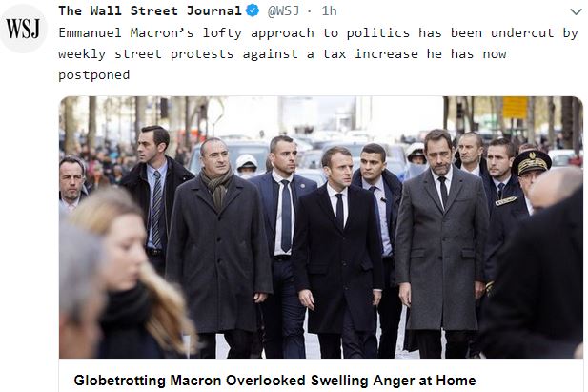Open the Globetrotting Macron headline link
Image resolution: width=588 pixels, height=392 pixels.
coord(274,381)
